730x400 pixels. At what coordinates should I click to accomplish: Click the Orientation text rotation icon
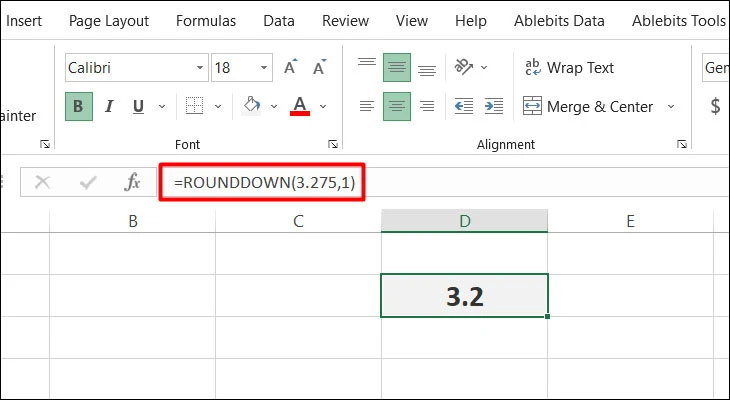click(x=464, y=68)
